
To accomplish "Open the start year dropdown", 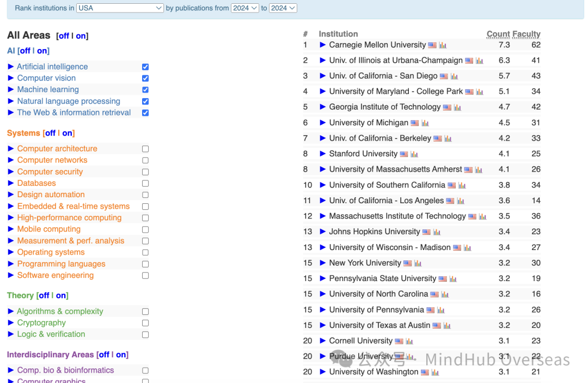I will 245,8.
